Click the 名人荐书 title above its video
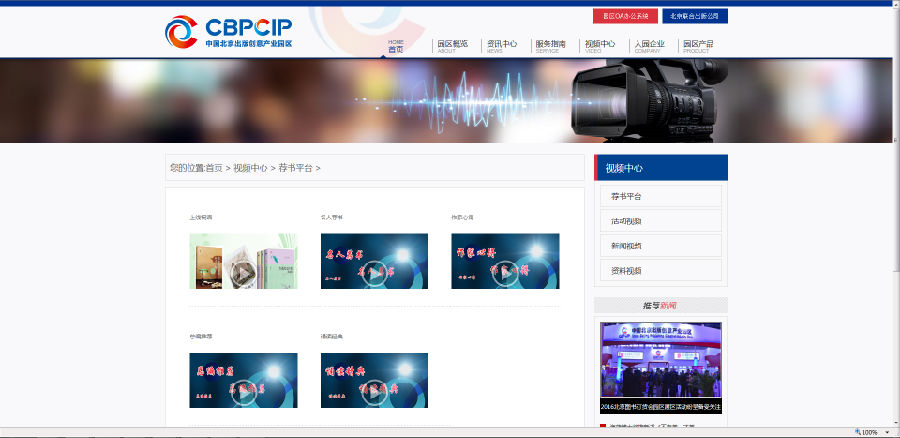 [332, 218]
